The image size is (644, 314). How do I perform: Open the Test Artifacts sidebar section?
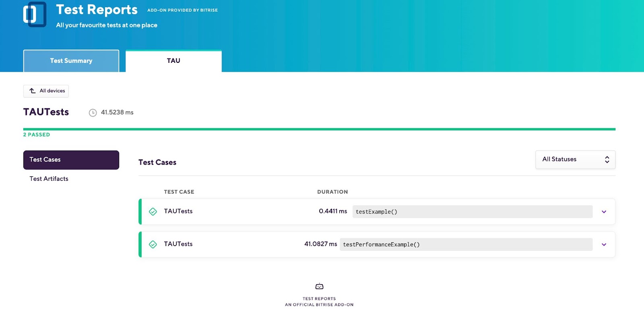point(49,179)
